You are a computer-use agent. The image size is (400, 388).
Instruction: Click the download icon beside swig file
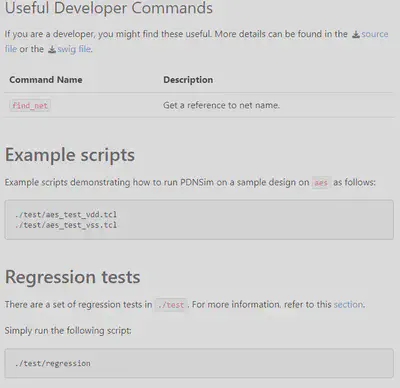pyautogui.click(x=52, y=49)
